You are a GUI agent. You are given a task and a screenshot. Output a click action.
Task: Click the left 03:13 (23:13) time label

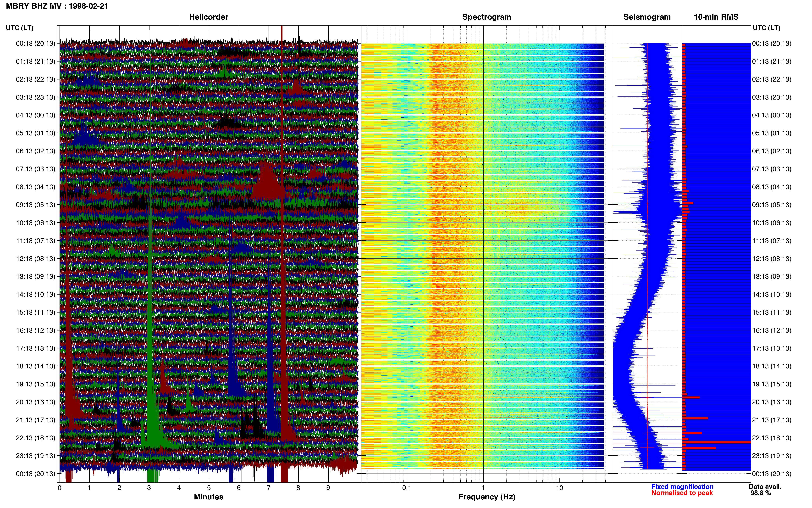click(36, 97)
